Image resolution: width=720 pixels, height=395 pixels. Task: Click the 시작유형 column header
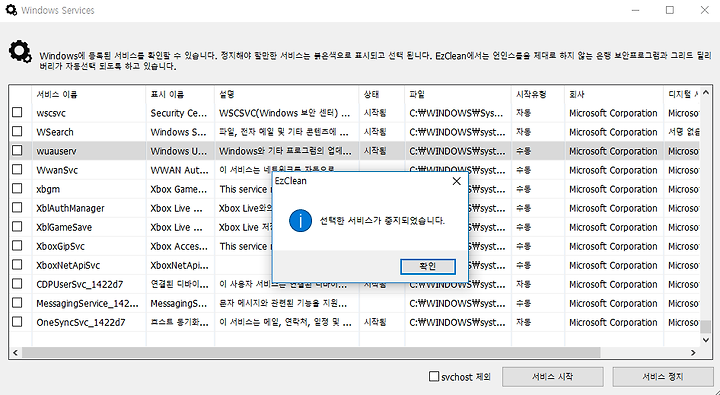[538, 94]
